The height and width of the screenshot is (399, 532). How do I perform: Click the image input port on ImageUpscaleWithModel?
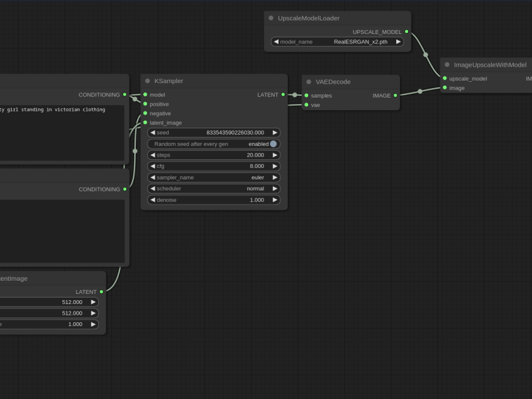coord(445,87)
